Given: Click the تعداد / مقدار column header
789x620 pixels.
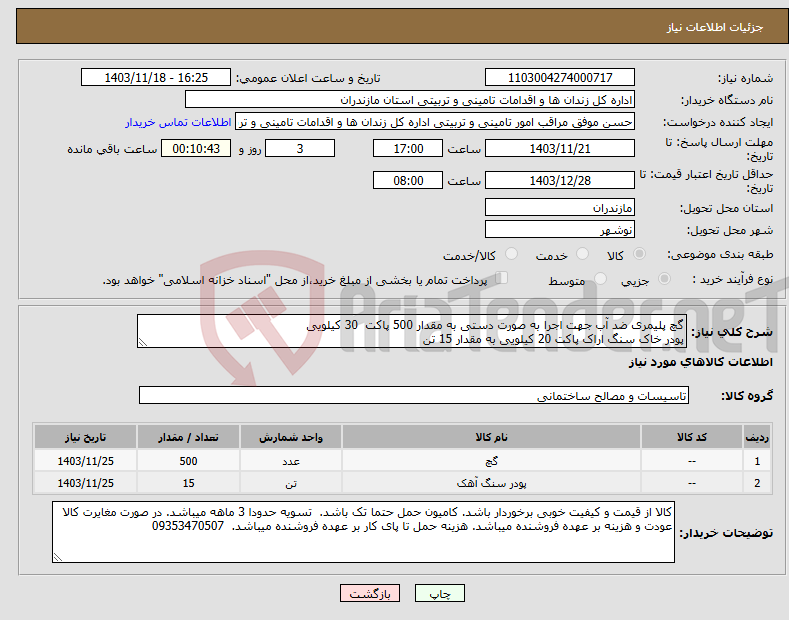Looking at the screenshot, I should (x=188, y=437).
